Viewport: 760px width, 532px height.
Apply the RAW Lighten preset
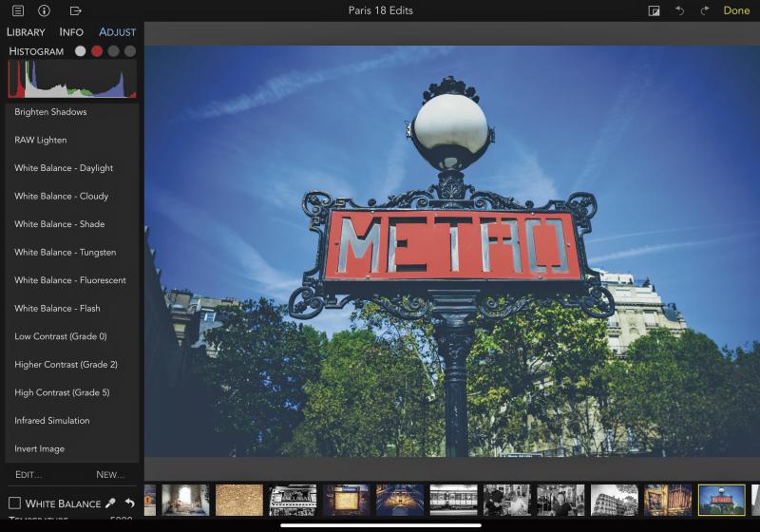tap(72, 140)
